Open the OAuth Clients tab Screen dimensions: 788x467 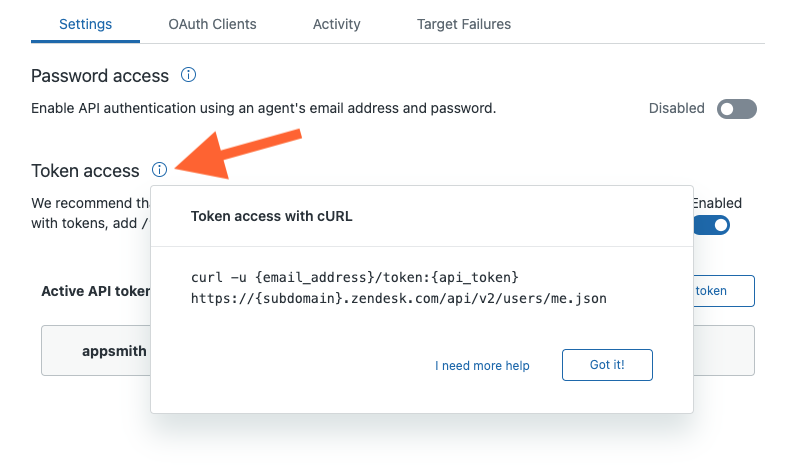[211, 24]
